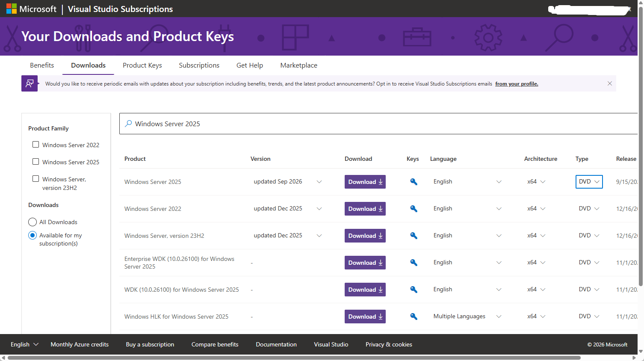644x361 pixels.
Task: Click the horizontal scrollbar at bottom
Action: point(294,358)
